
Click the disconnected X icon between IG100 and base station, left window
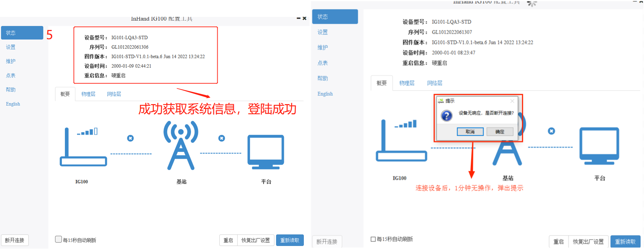(131, 138)
